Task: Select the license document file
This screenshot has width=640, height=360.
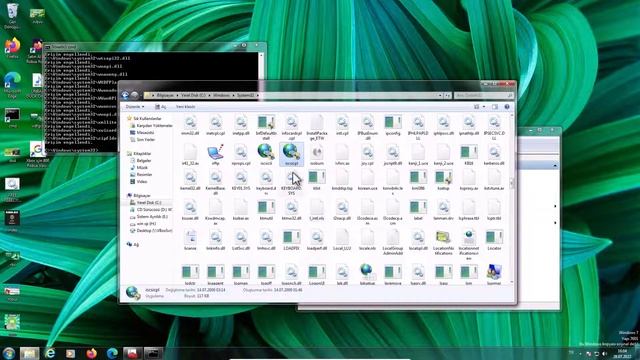Action: click(190, 240)
